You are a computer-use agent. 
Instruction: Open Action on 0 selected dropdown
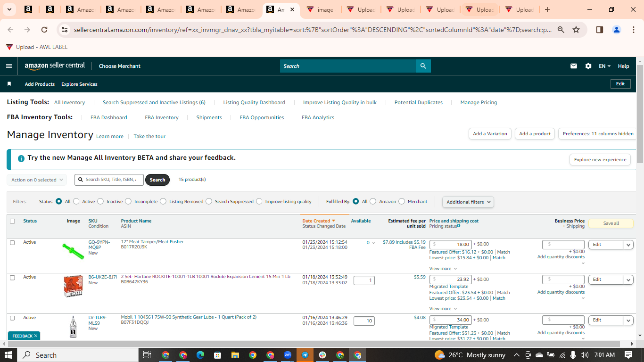pos(37,180)
